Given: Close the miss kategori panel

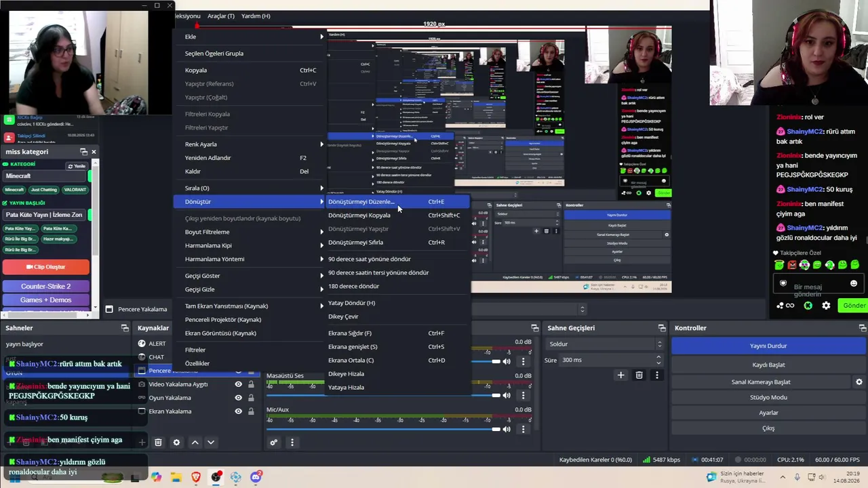Looking at the screenshot, I should (x=94, y=152).
